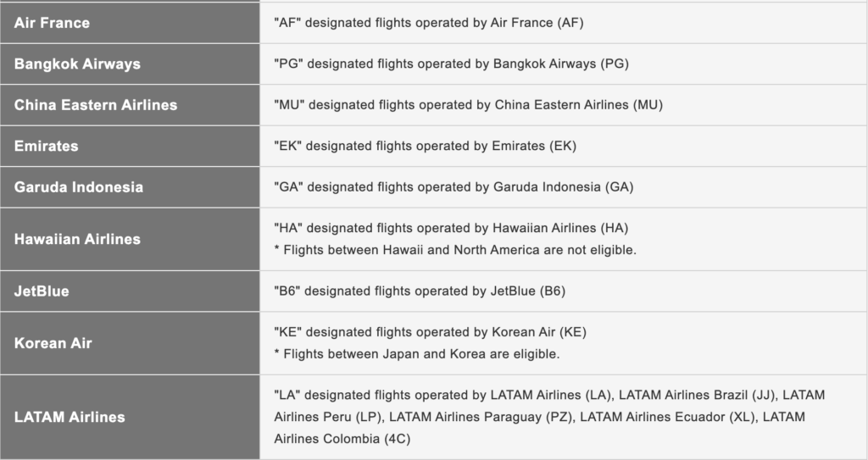The image size is (868, 460).
Task: Click the "AF" designated flights description
Action: 429,23
